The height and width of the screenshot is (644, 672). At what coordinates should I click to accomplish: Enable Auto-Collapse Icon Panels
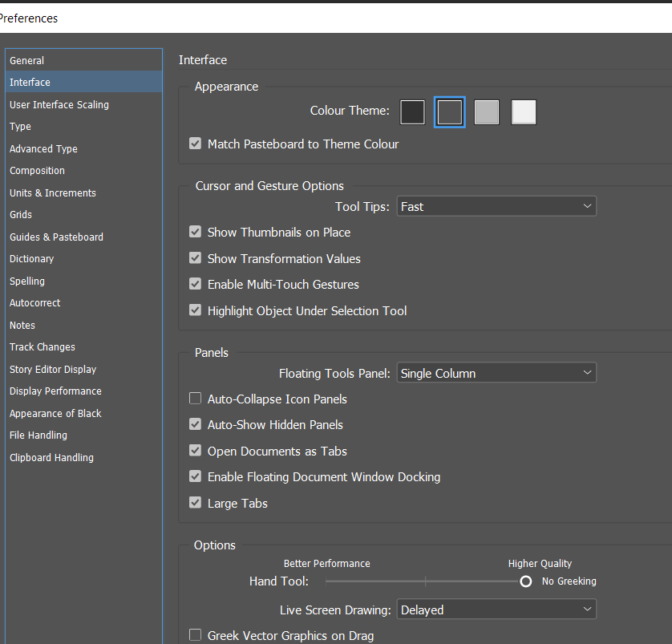pos(195,399)
